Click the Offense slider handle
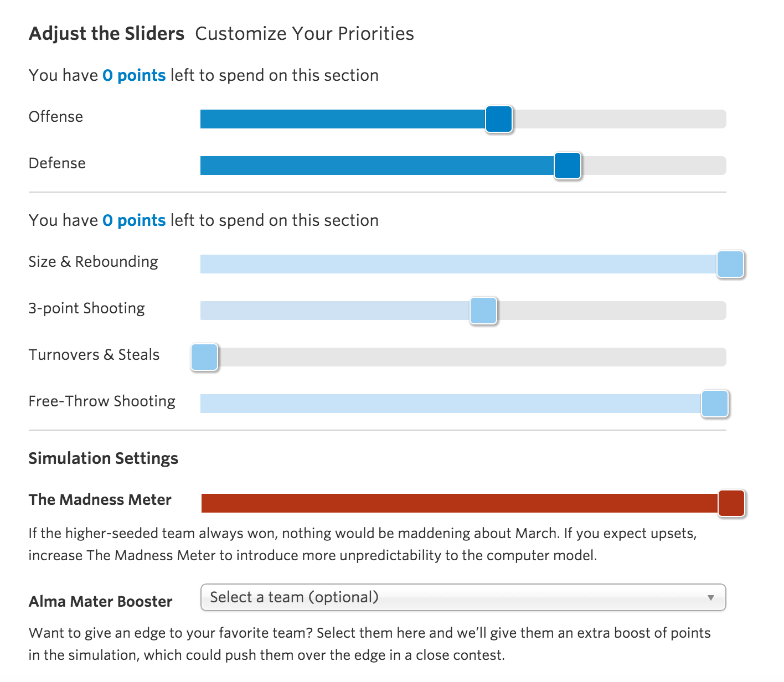 tap(499, 119)
